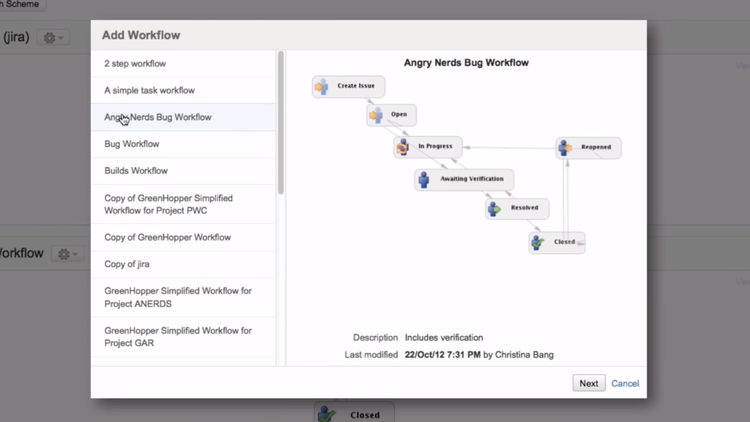Open gear dropdown next to (jira) heading

click(53, 37)
